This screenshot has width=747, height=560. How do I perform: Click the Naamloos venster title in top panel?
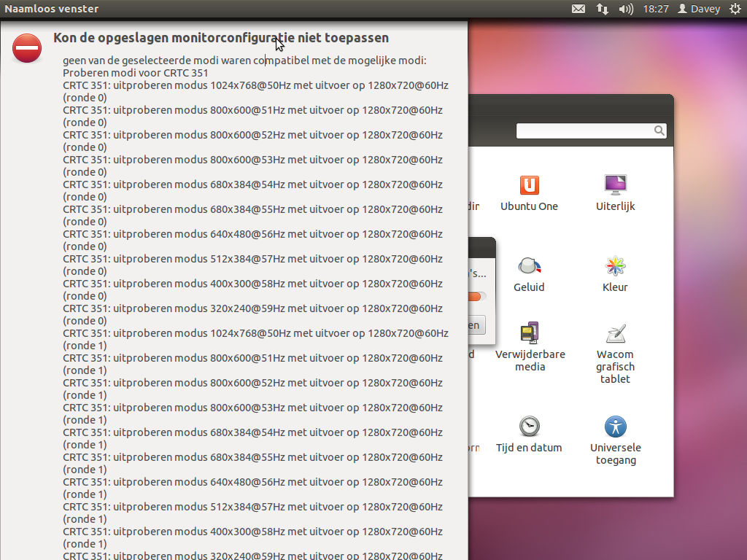(52, 9)
